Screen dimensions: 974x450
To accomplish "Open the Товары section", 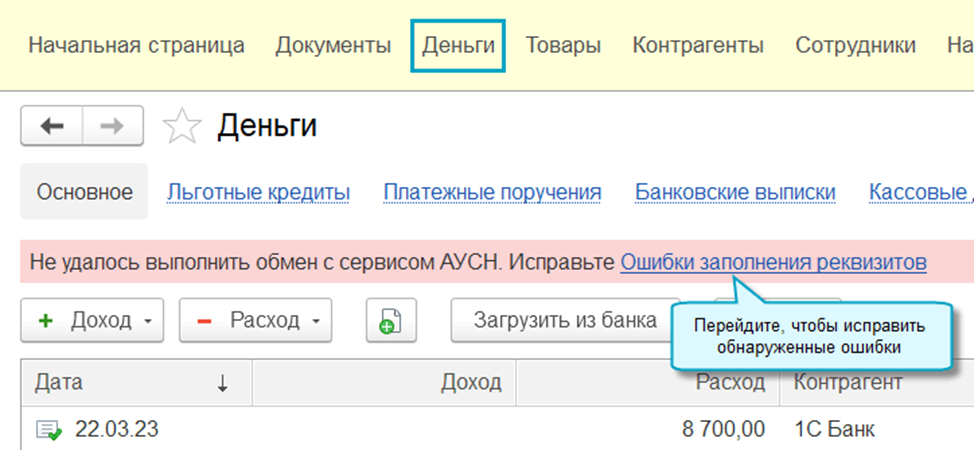I will point(563,45).
